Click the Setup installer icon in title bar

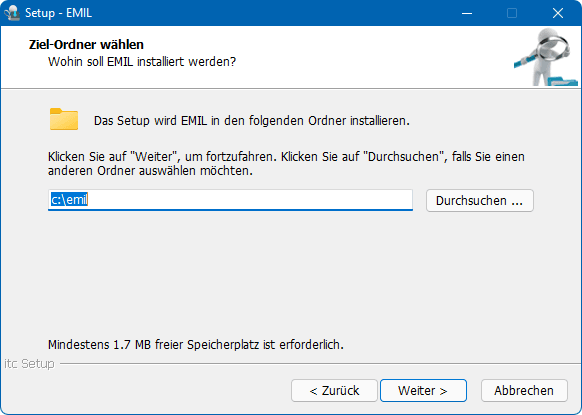tap(12, 13)
